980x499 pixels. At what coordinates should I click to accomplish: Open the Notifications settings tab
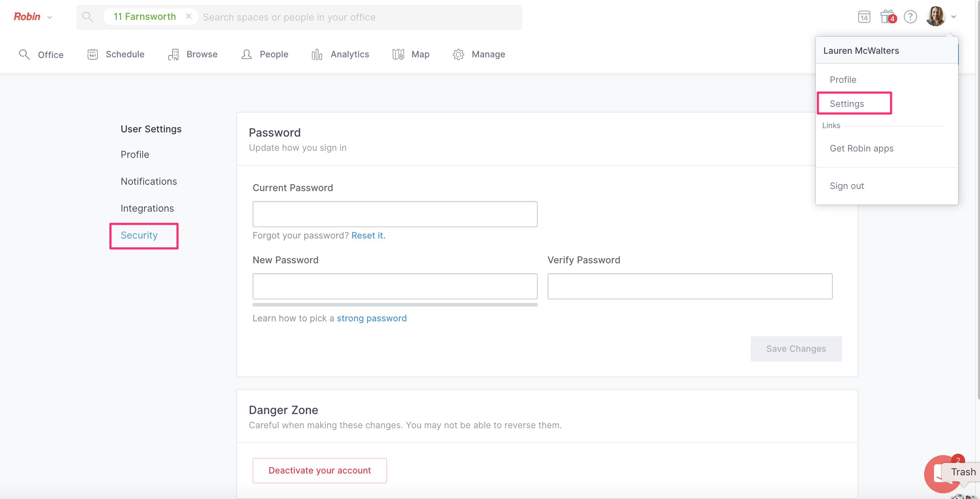(x=149, y=181)
